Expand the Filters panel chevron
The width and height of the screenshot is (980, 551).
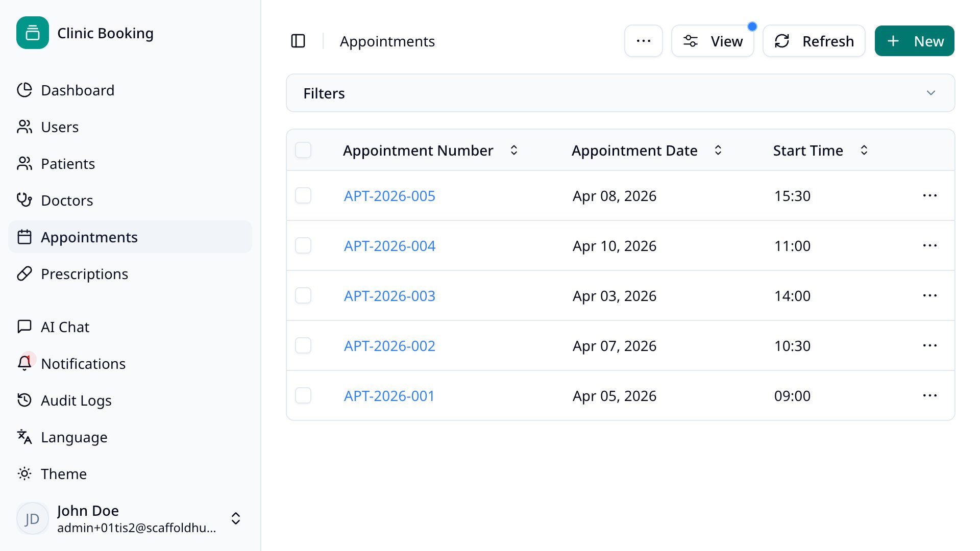click(x=930, y=93)
